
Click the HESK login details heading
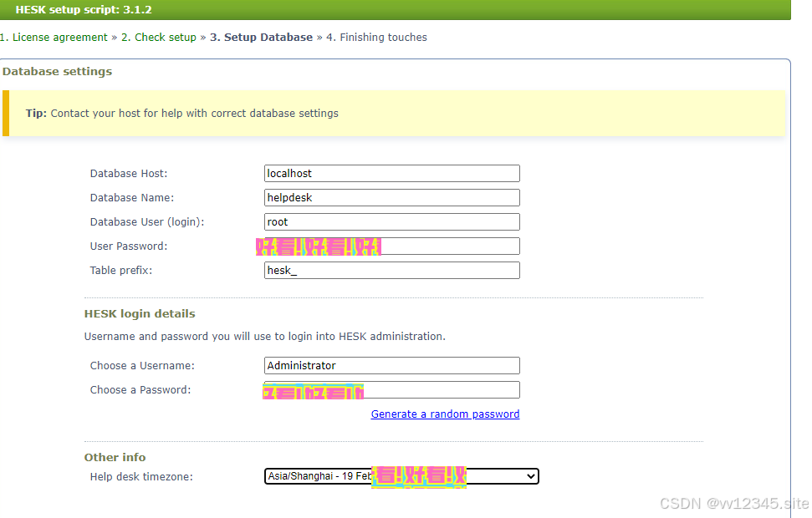pos(140,313)
